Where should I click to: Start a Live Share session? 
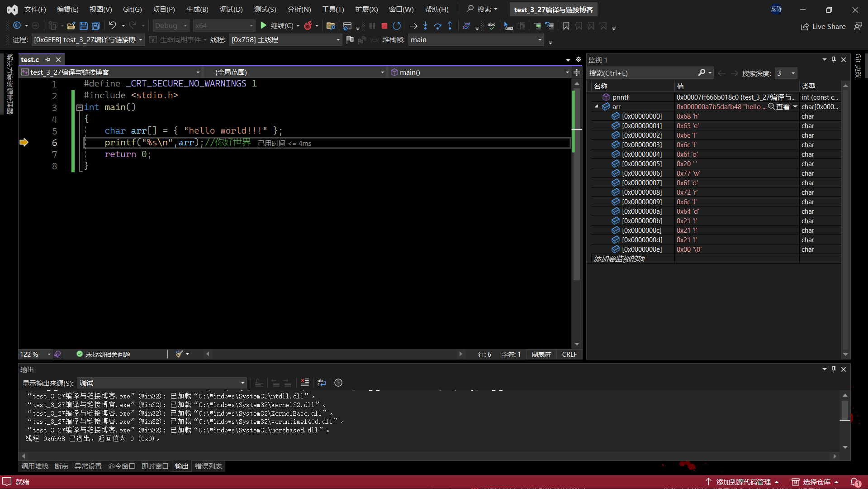pyautogui.click(x=823, y=26)
